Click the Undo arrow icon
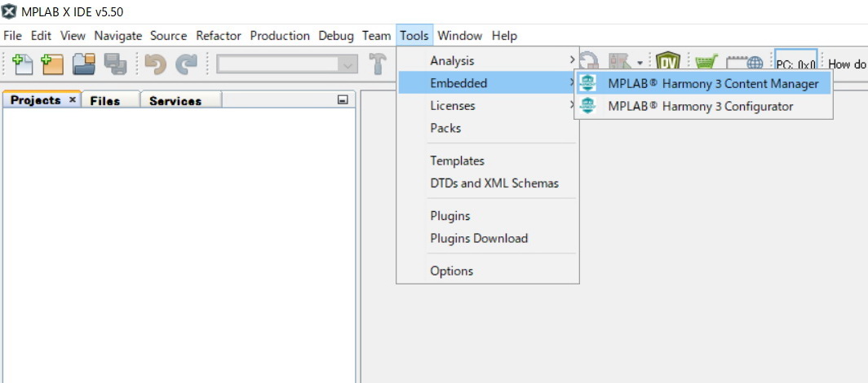Image resolution: width=868 pixels, height=383 pixels. pos(155,64)
